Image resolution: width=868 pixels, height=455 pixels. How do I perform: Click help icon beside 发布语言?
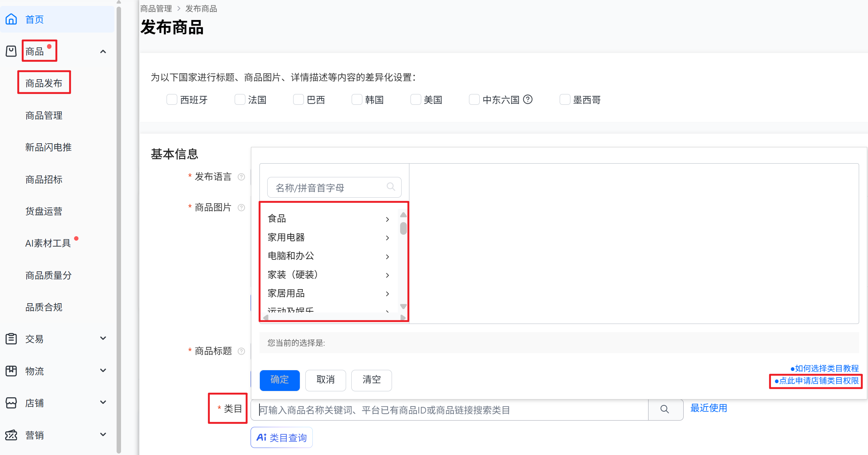coord(241,177)
